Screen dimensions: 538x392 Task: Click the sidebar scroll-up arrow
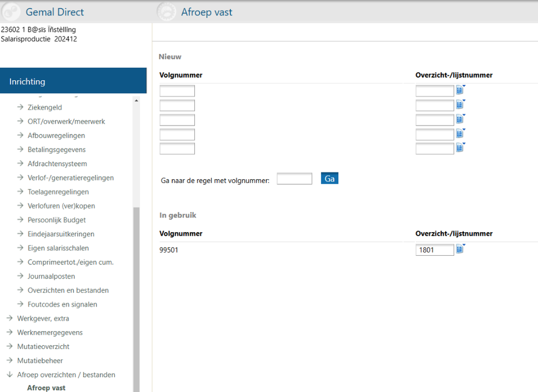(x=136, y=101)
